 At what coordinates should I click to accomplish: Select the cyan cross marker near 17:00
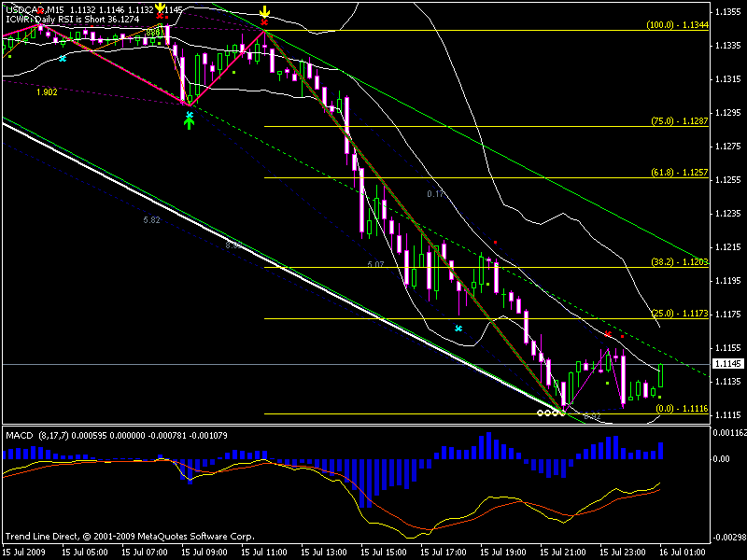pyautogui.click(x=458, y=329)
